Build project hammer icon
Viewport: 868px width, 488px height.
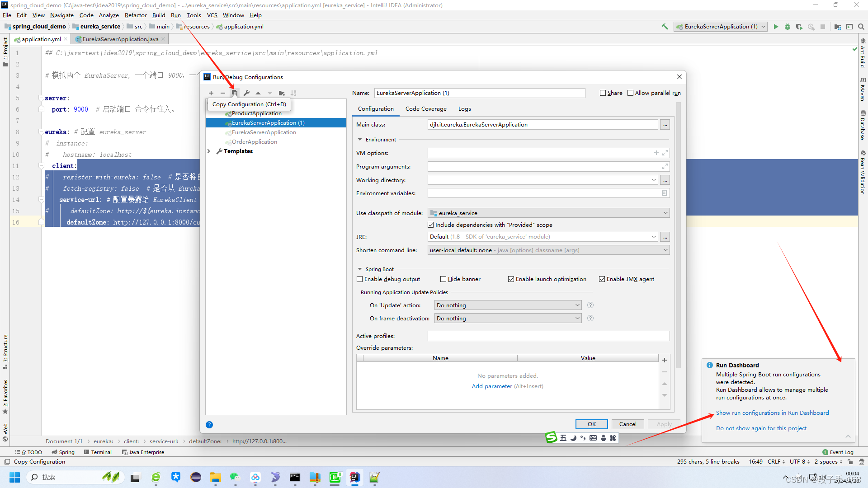[665, 27]
